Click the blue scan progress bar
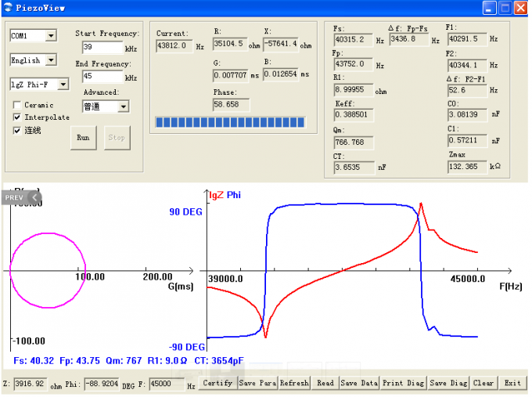 pos(230,122)
